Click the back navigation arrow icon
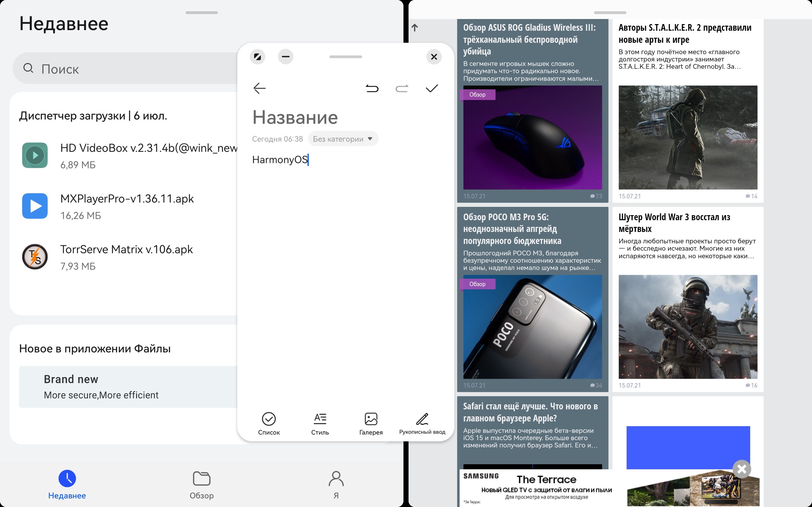Screen dimensions: 812x507 tap(259, 89)
